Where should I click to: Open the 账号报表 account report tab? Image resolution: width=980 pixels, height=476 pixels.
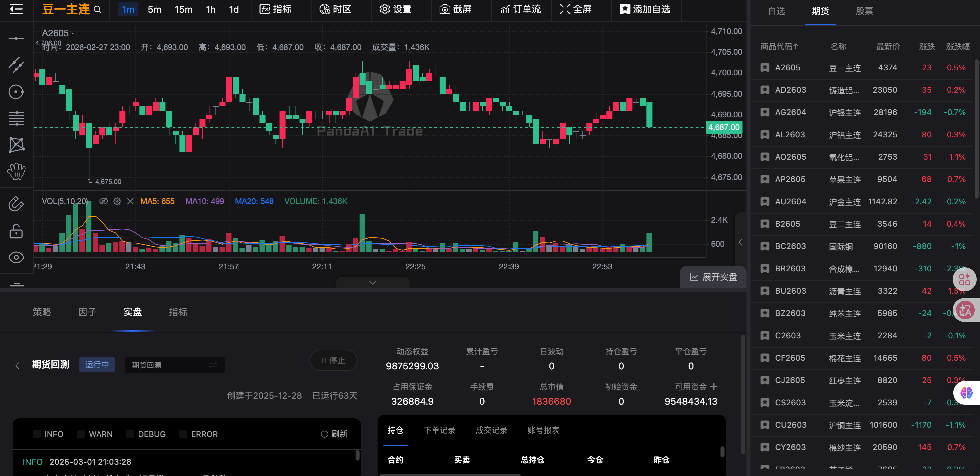543,430
